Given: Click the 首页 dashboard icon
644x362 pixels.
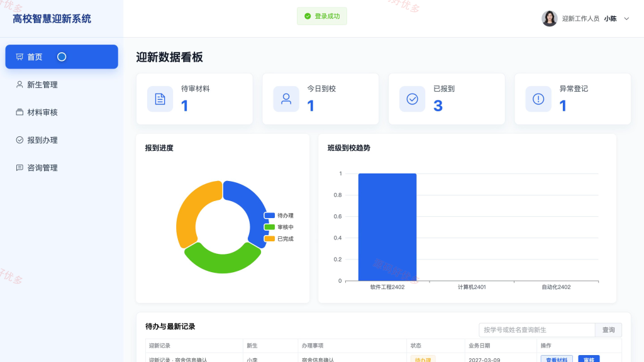Looking at the screenshot, I should click(19, 57).
